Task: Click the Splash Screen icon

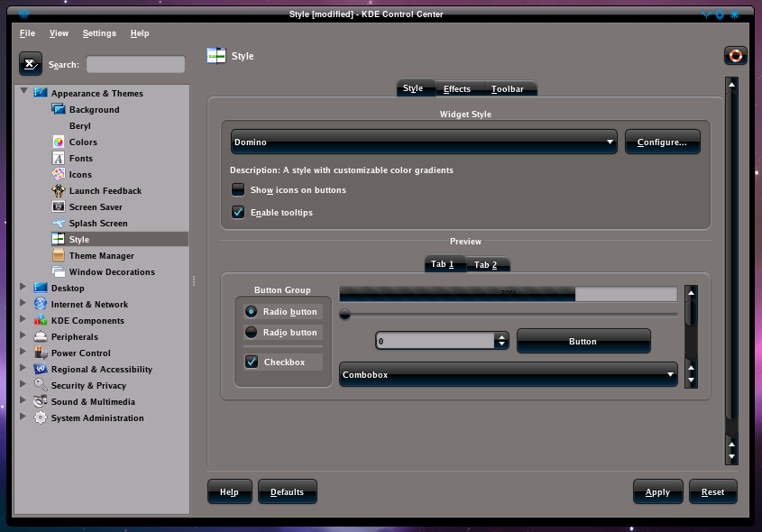Action: [59, 223]
